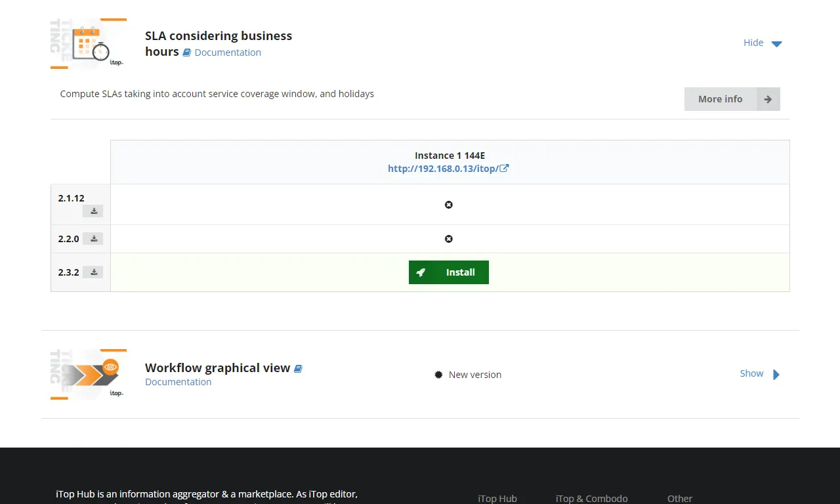The height and width of the screenshot is (504, 840).
Task: Select the SLA considering business hours title
Action: click(x=219, y=43)
